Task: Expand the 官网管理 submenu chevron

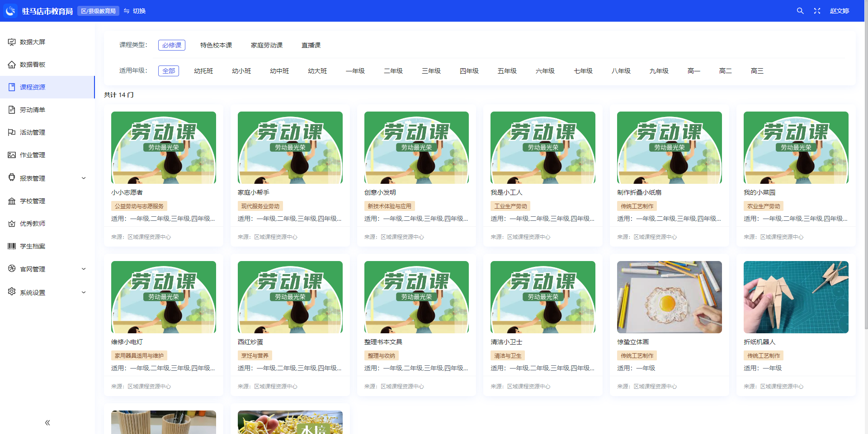Action: (x=84, y=269)
